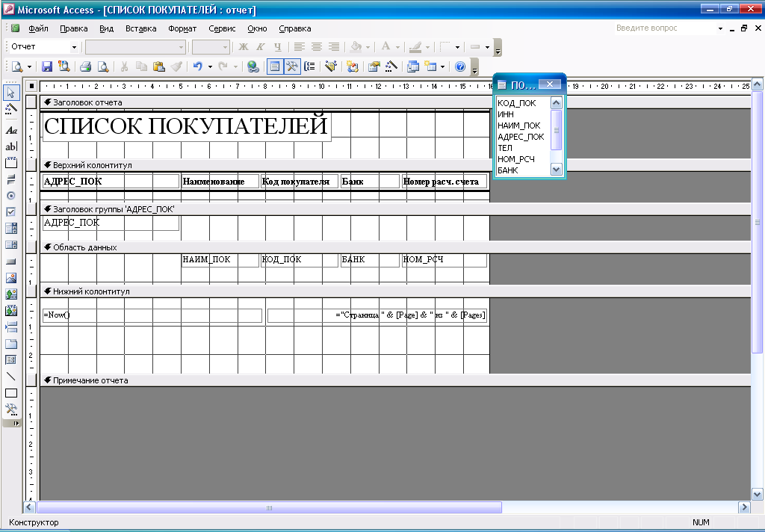
Task: Open the Сервис menu
Action: [222, 28]
